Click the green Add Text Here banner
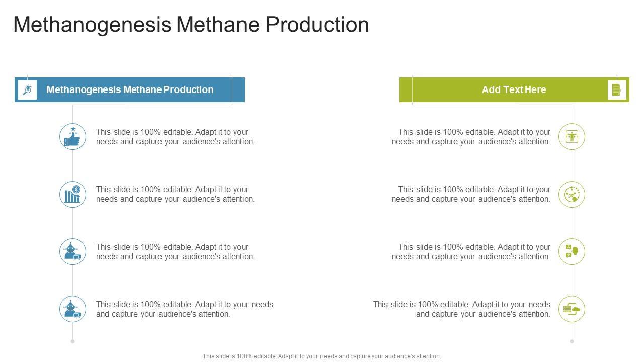This screenshot has width=644, height=362. tap(514, 90)
